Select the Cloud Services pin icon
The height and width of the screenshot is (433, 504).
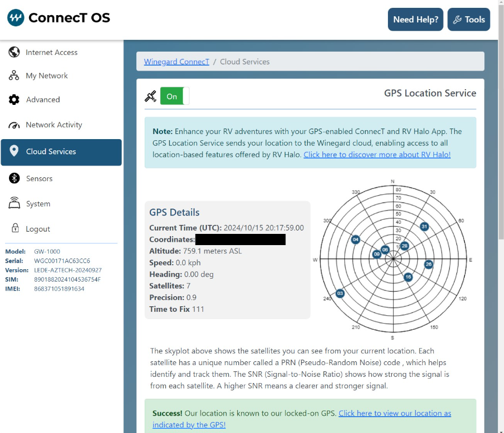(13, 150)
